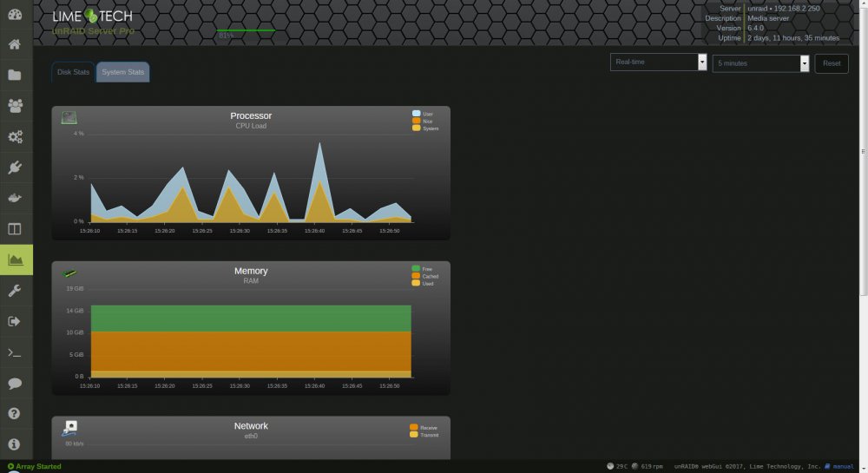This screenshot has width=868, height=473.
Task: Open Info via circled i icon
Action: [15, 444]
